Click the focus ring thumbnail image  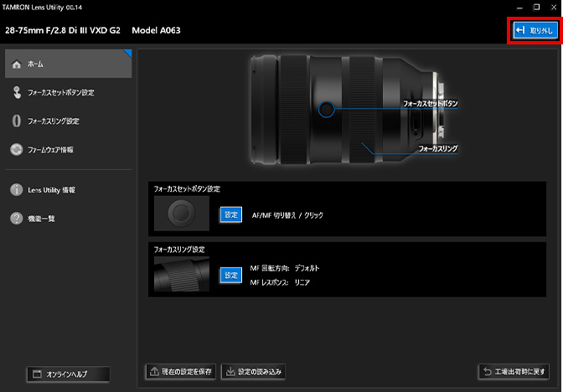(182, 274)
